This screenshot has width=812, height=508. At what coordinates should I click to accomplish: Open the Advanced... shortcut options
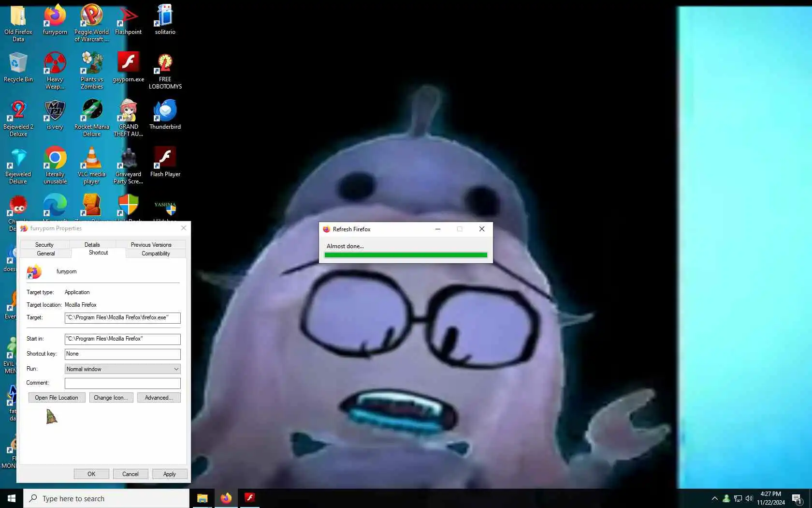159,398
